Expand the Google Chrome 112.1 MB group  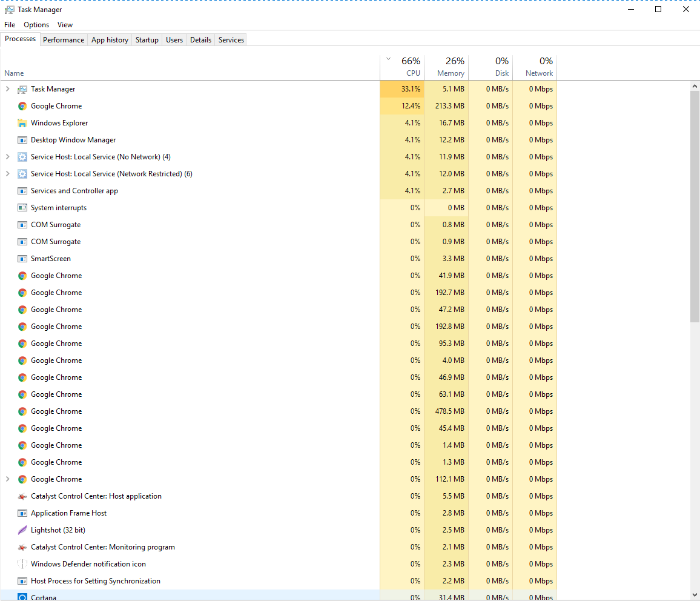[8, 479]
